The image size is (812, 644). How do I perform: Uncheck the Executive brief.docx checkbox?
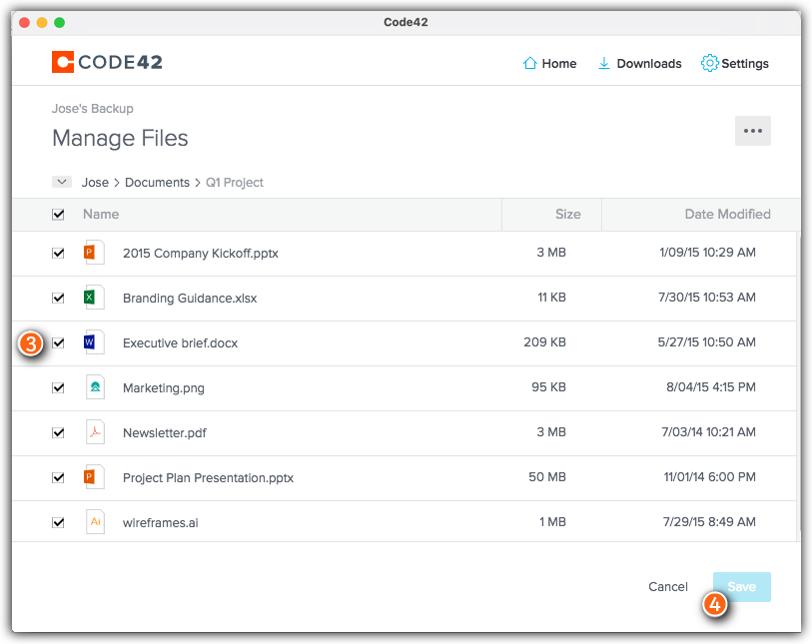coord(58,342)
